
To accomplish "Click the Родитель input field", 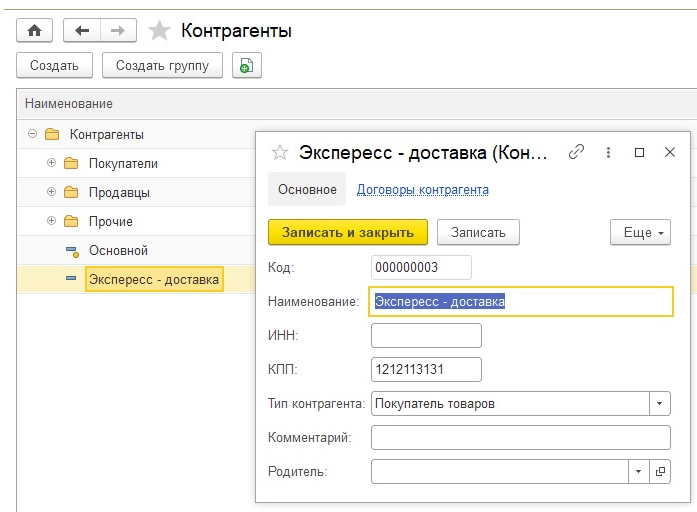I will [500, 471].
